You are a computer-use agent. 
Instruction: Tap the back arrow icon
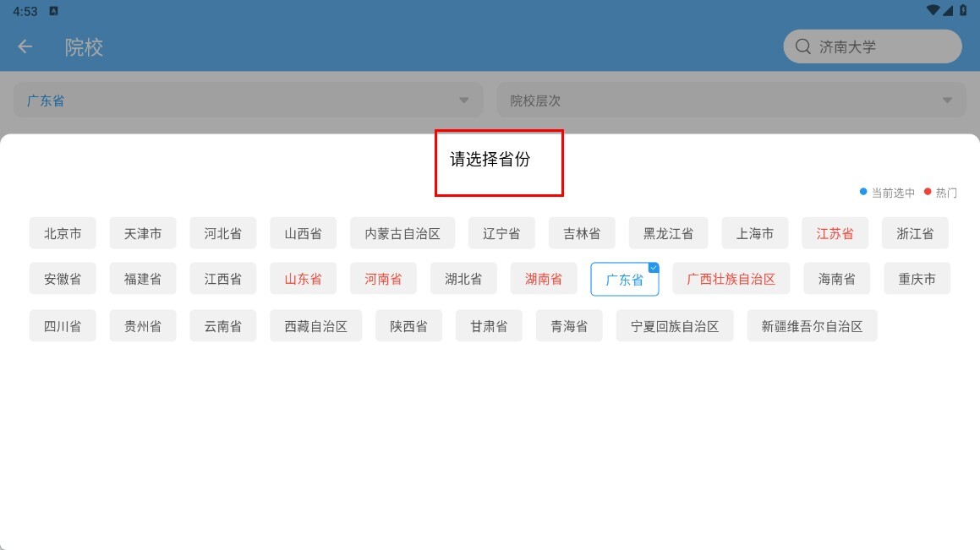coord(25,47)
